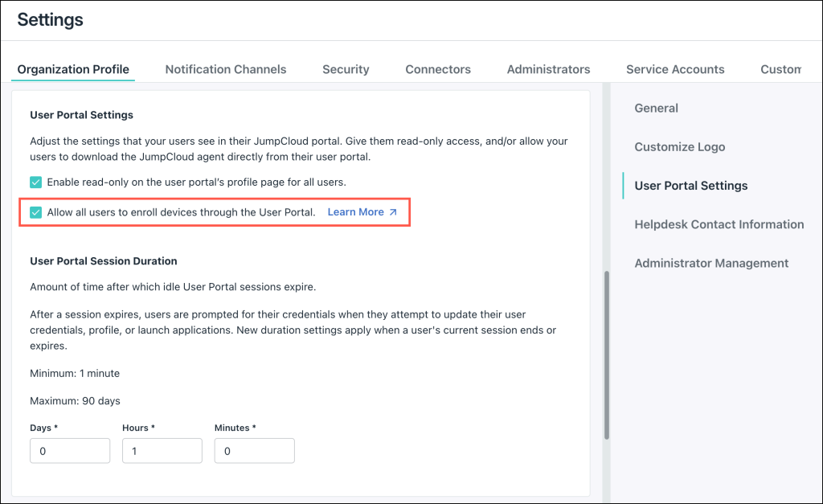Click the Settings page title

(51, 20)
